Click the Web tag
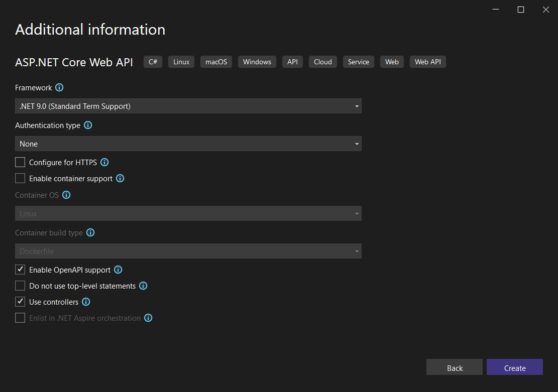Viewport: 558px width, 392px height. point(392,62)
